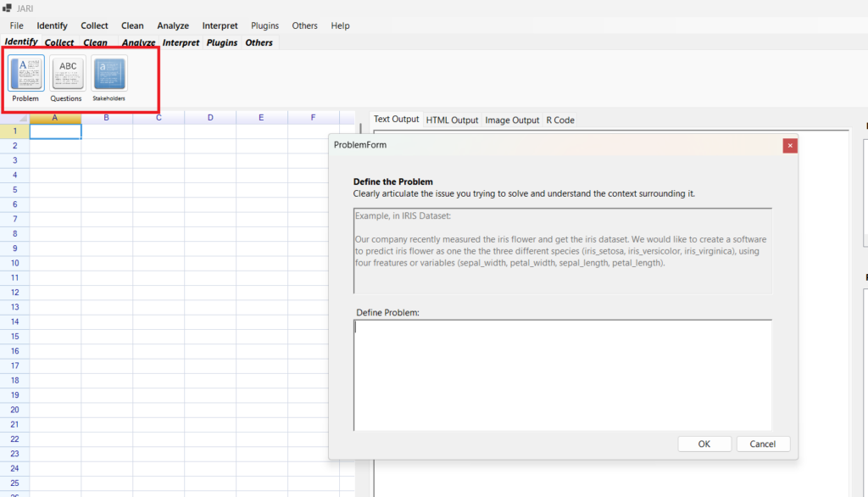Open the Questions tool icon

point(67,74)
